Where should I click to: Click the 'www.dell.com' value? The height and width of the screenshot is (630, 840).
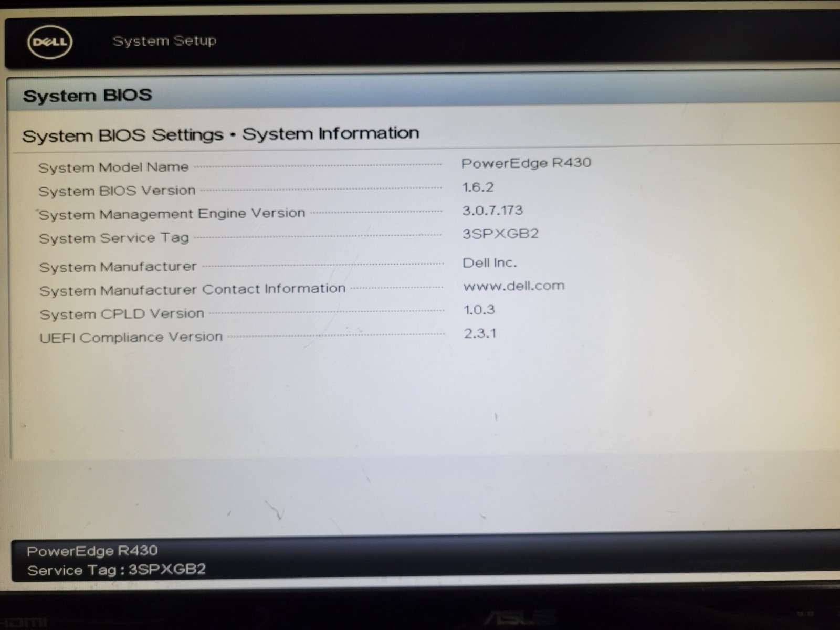pyautogui.click(x=514, y=286)
